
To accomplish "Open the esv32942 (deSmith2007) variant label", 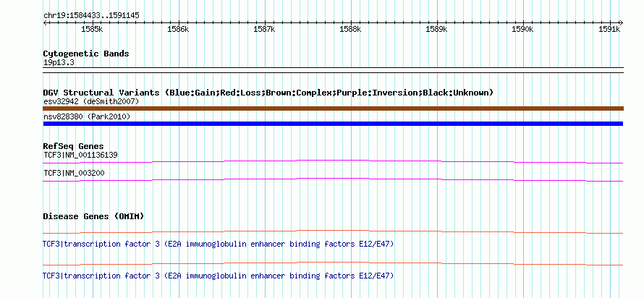I will 91,101.
